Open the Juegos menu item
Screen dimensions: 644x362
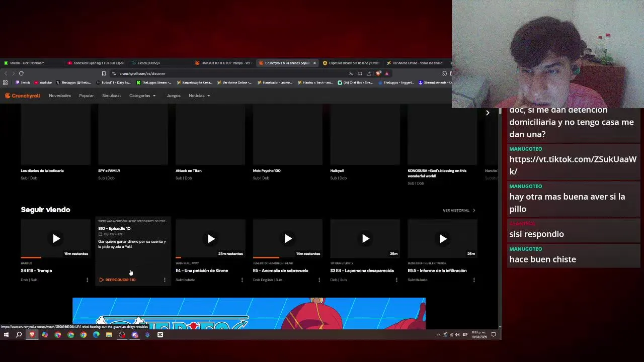(x=174, y=96)
